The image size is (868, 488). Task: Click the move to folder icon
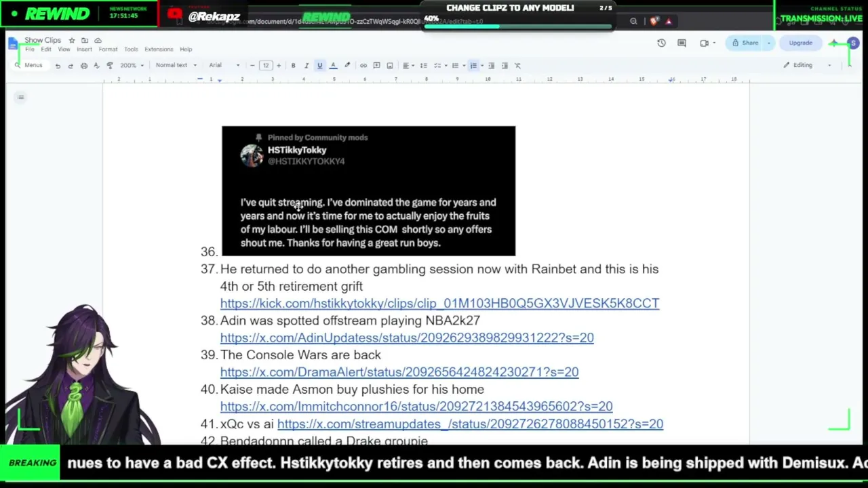pos(85,41)
